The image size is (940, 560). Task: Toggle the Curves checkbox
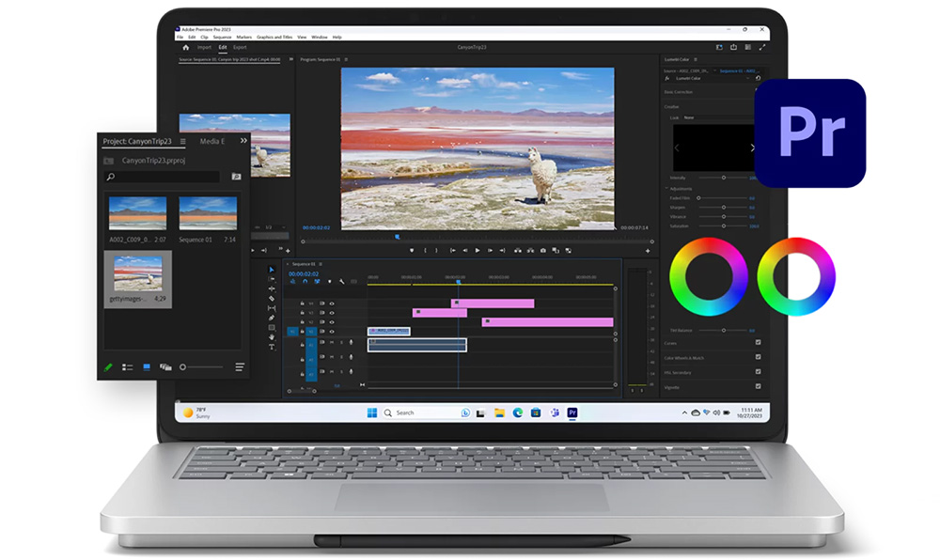point(758,343)
